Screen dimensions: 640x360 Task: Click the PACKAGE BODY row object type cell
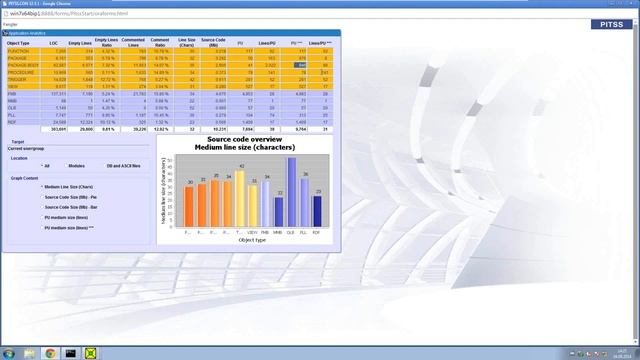click(x=23, y=65)
